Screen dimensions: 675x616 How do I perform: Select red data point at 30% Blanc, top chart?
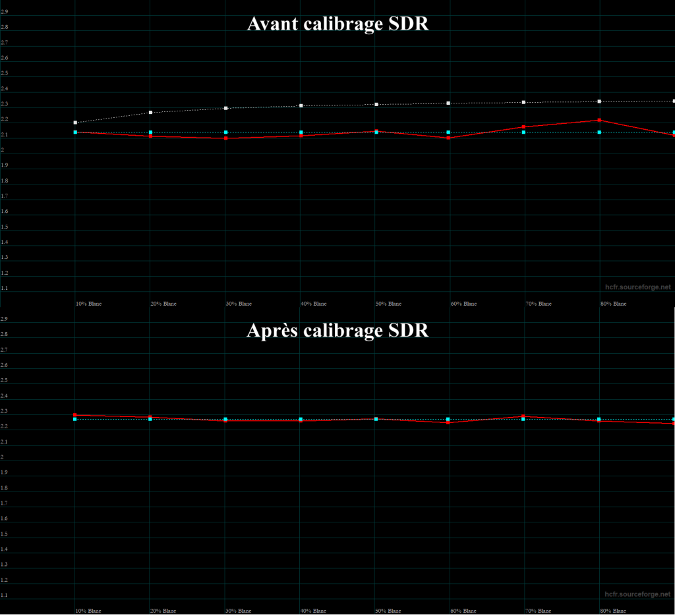point(226,138)
